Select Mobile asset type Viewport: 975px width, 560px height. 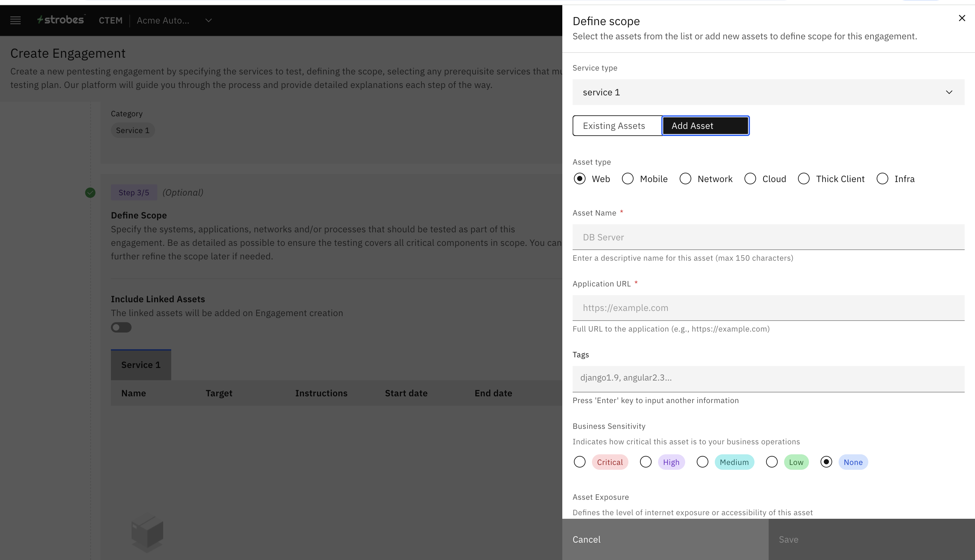[627, 179]
